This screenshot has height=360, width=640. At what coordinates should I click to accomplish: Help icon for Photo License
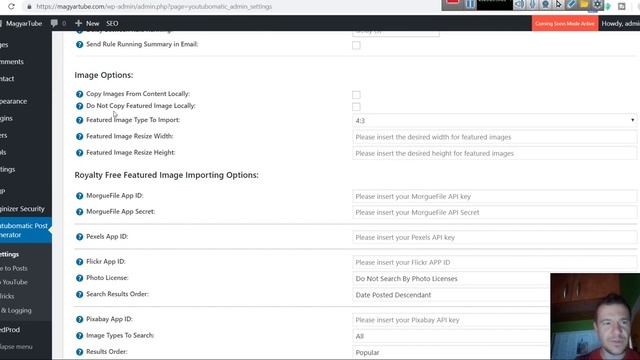pos(80,278)
